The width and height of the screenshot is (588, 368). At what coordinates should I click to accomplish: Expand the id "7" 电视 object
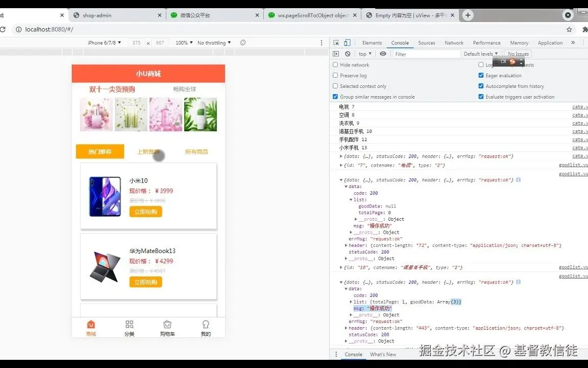(x=341, y=165)
